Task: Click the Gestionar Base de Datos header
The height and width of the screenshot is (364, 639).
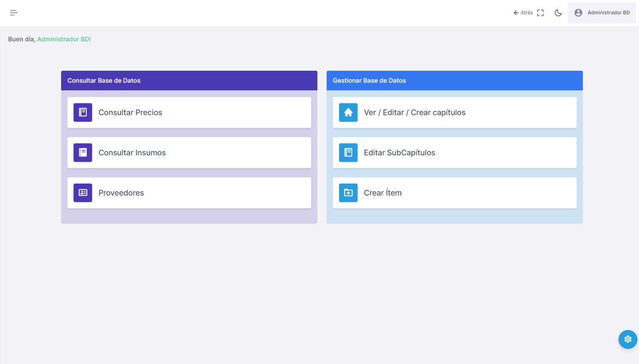Action: (454, 81)
